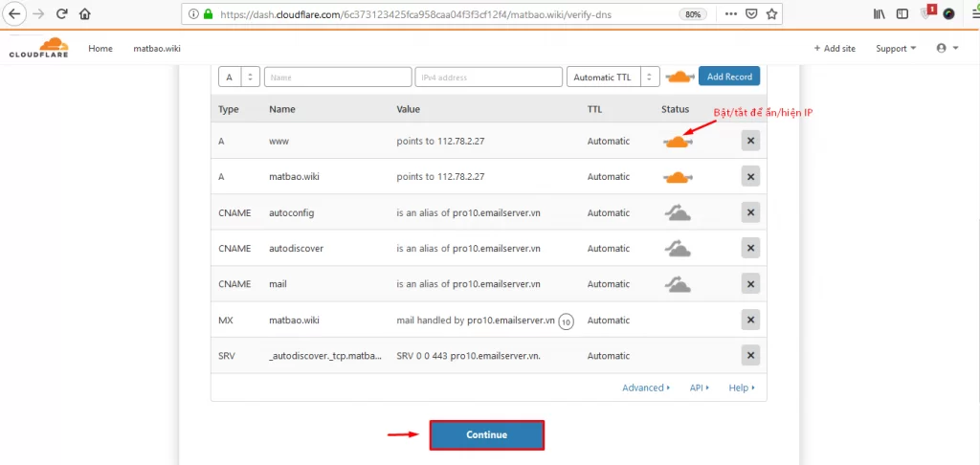Toggle proxy cloud for mail CNAME record
The height and width of the screenshot is (465, 980).
(x=677, y=284)
